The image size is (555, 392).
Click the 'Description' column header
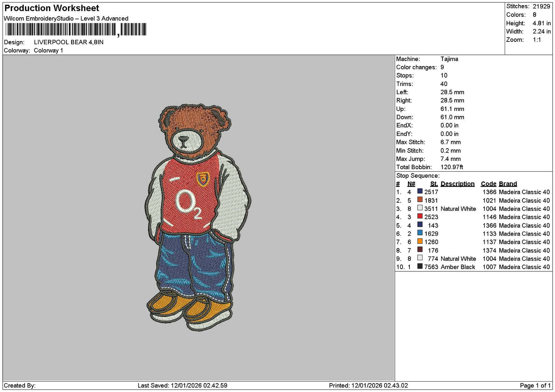click(457, 184)
